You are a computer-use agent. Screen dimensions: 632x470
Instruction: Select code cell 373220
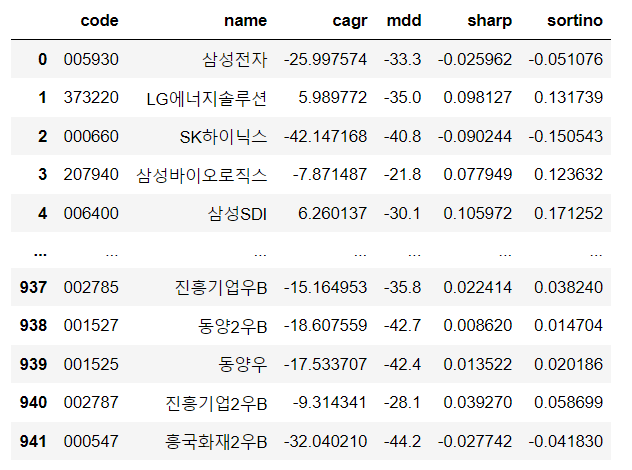point(91,97)
